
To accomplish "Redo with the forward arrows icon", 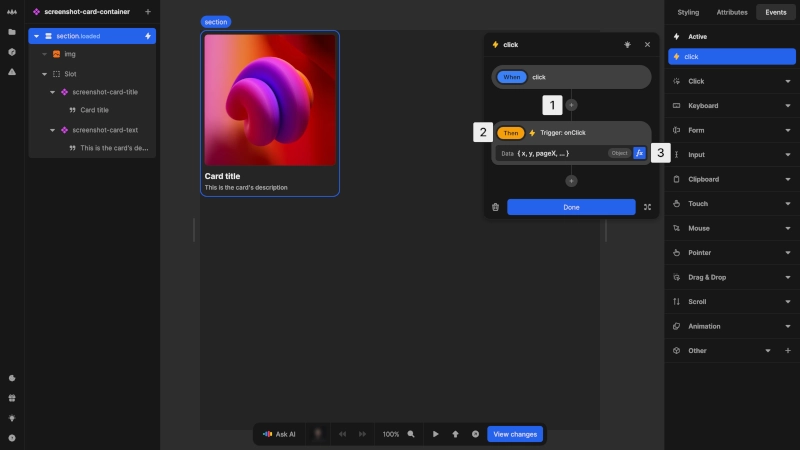I will (x=362, y=434).
